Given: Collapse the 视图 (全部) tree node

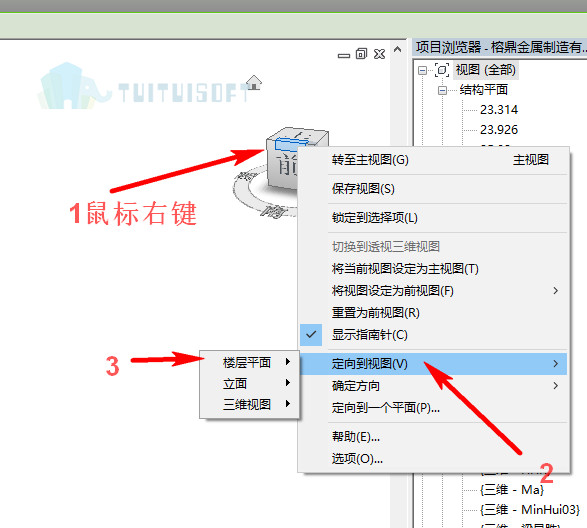Looking at the screenshot, I should 422,70.
